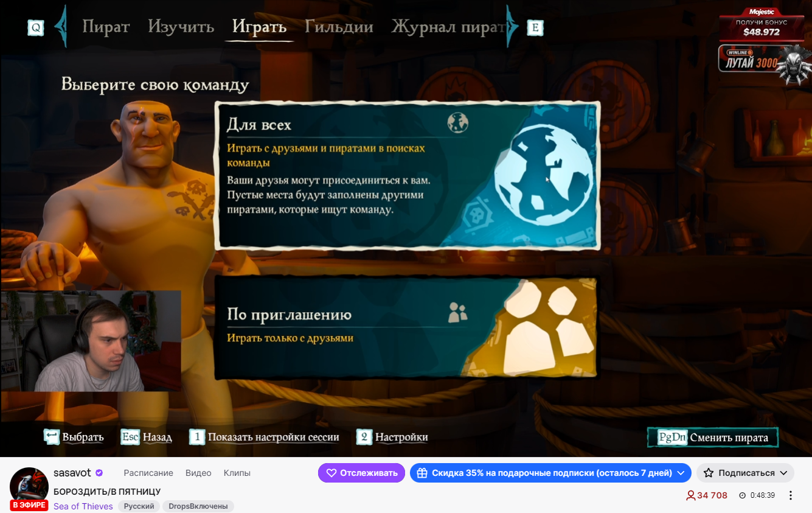Click the stream title БОРОЗДИТЬ/В ПЯТНИЦУ
This screenshot has height=513, width=812.
click(x=107, y=491)
